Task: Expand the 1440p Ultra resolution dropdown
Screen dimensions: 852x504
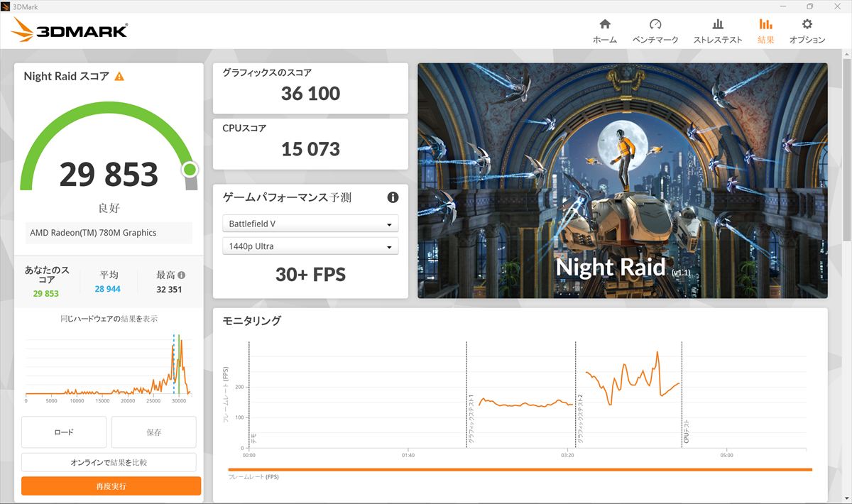Action: 310,246
